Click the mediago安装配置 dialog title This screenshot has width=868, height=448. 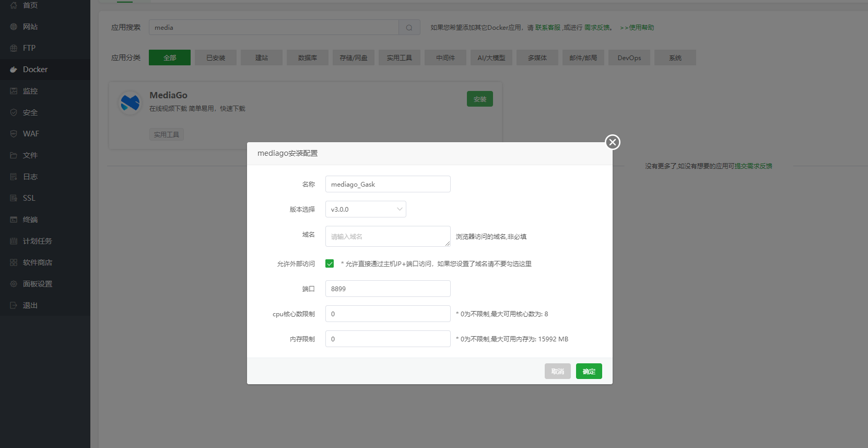[288, 153]
